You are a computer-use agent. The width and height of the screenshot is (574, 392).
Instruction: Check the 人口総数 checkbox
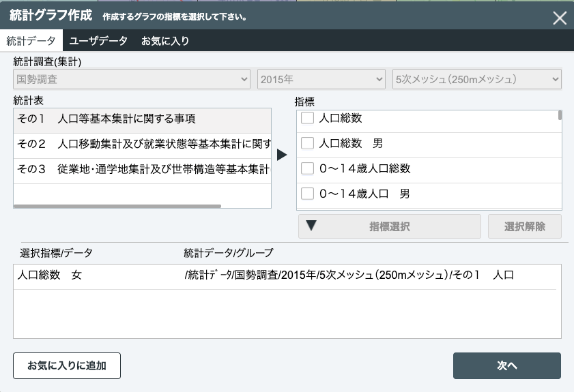tap(308, 118)
